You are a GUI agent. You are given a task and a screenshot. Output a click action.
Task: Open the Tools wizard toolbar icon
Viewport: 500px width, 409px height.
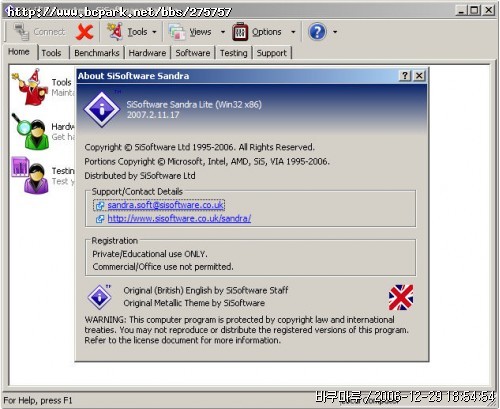115,32
